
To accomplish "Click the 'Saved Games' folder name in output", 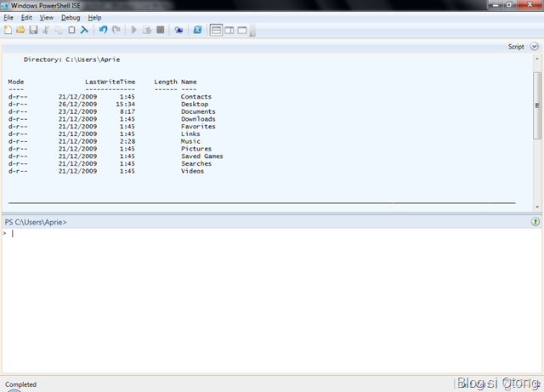I will (202, 156).
